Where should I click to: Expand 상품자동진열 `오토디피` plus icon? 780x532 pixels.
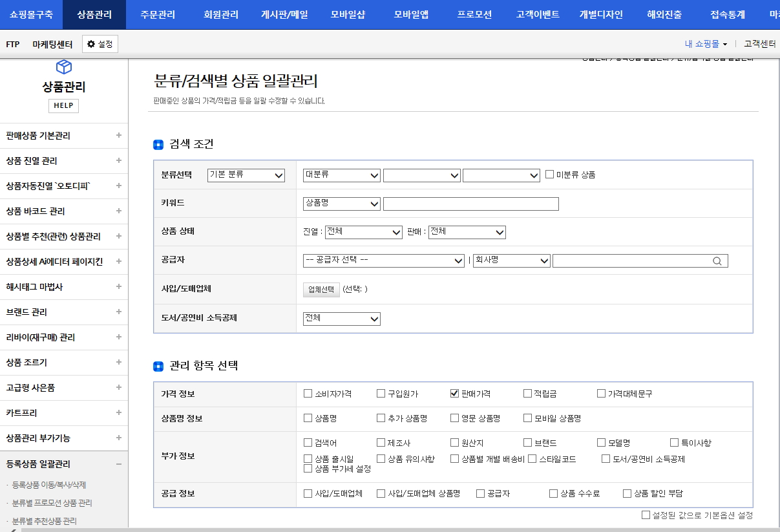118,186
